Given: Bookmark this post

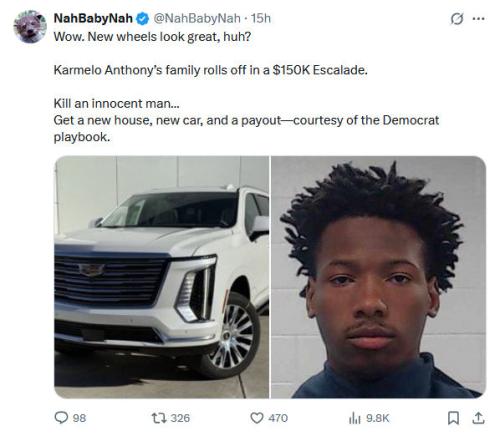Looking at the screenshot, I should pyautogui.click(x=453, y=418).
